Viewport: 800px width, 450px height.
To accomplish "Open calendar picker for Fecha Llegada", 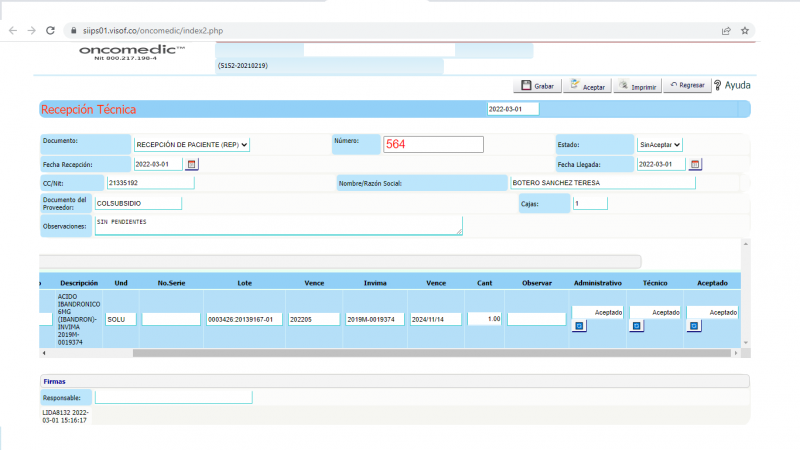I will coord(696,164).
